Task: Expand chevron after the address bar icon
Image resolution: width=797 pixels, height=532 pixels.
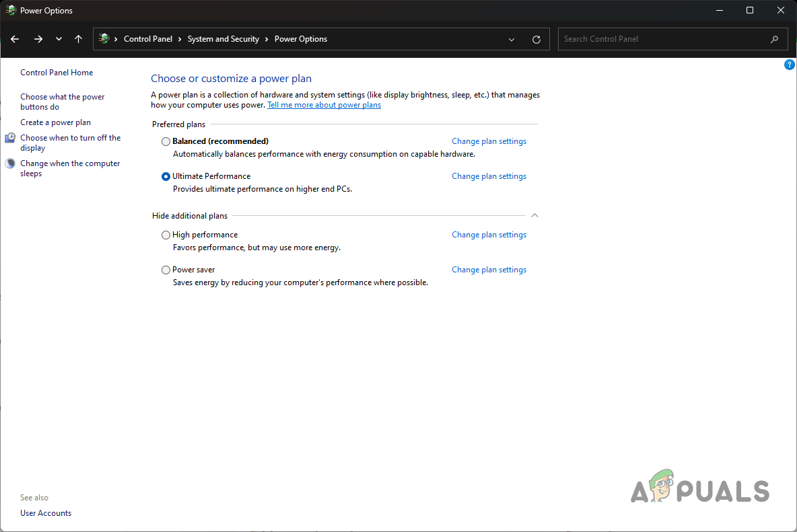Action: pos(116,39)
